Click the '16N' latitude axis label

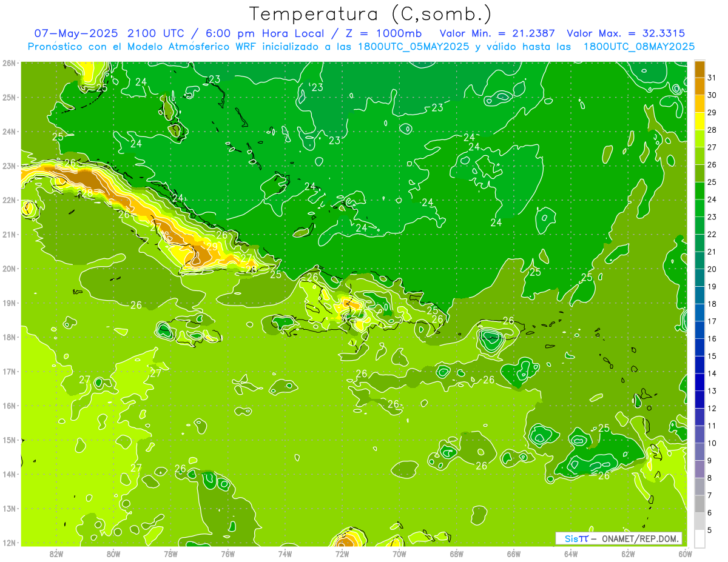[x=9, y=406]
